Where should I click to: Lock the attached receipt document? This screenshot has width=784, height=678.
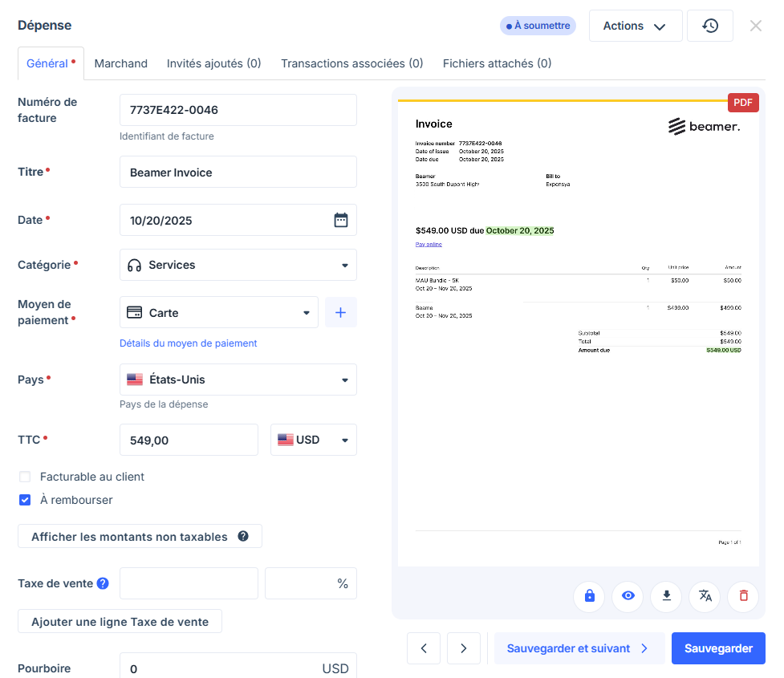point(589,596)
